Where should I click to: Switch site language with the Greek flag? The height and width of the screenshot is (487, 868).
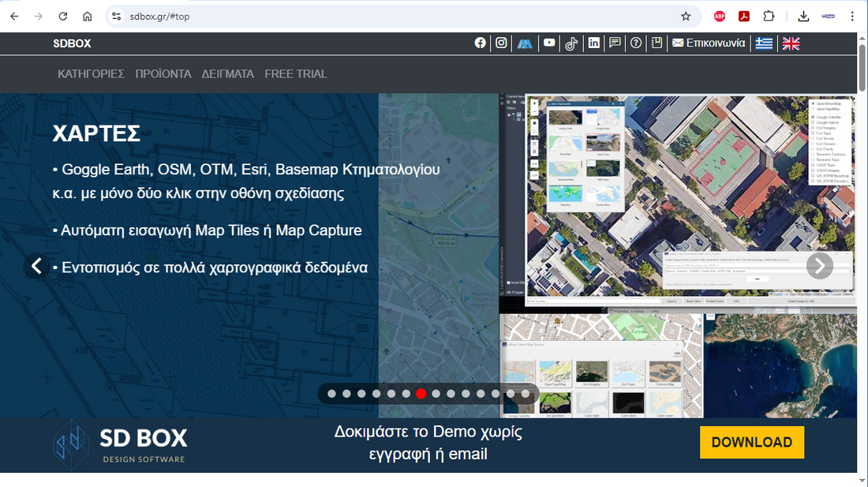(764, 43)
